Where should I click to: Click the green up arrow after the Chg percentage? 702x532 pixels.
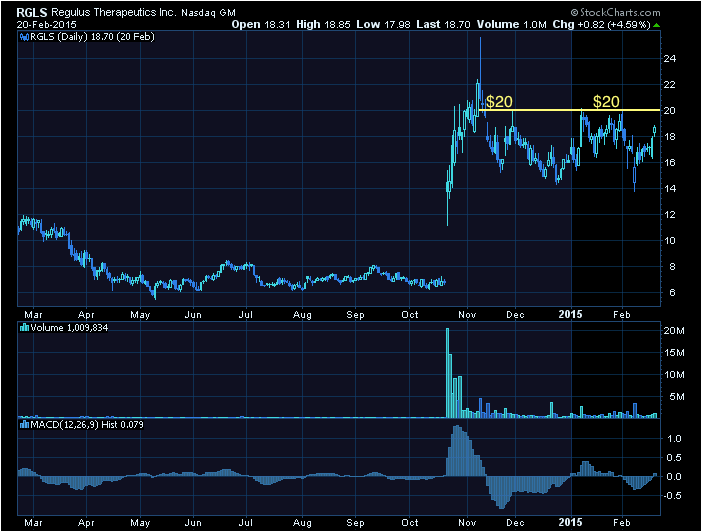656,25
